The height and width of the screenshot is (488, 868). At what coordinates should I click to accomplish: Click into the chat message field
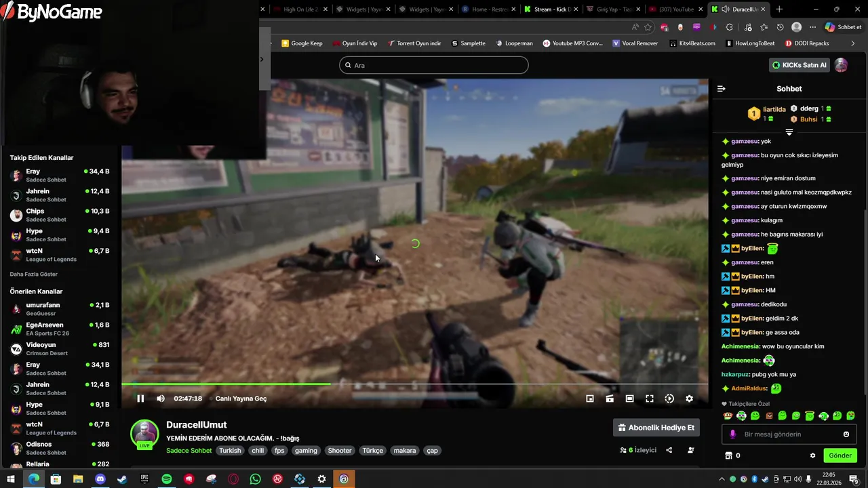pyautogui.click(x=788, y=434)
